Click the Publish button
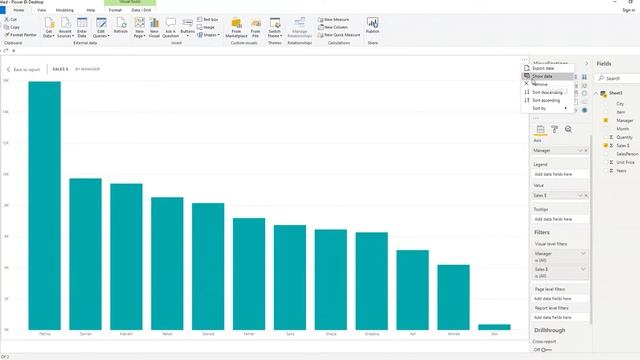Viewport: 640px width, 360px height. tap(372, 25)
